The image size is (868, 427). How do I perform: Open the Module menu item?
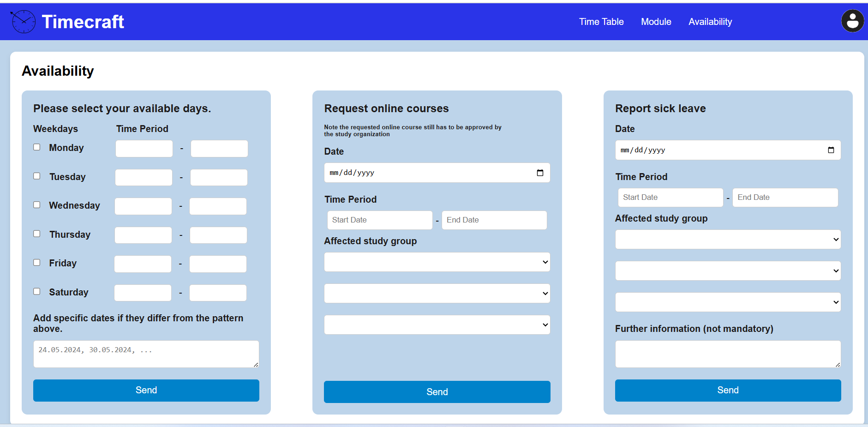[656, 22]
